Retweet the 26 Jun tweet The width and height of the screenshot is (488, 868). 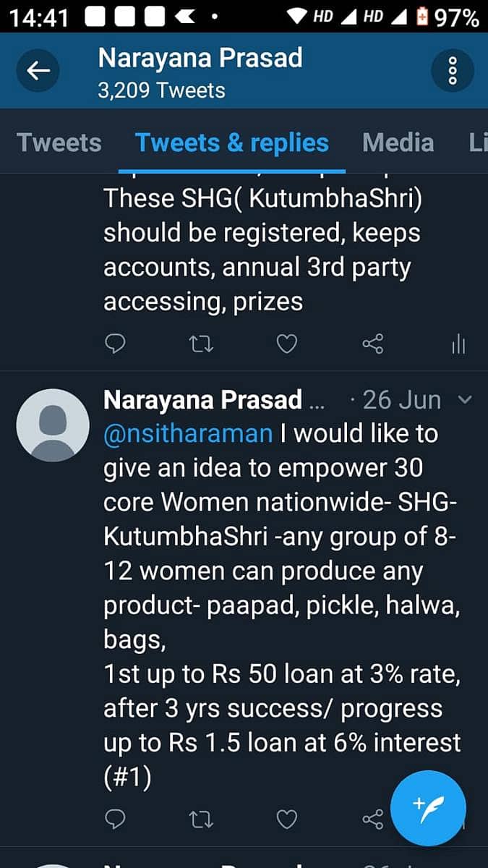201,819
